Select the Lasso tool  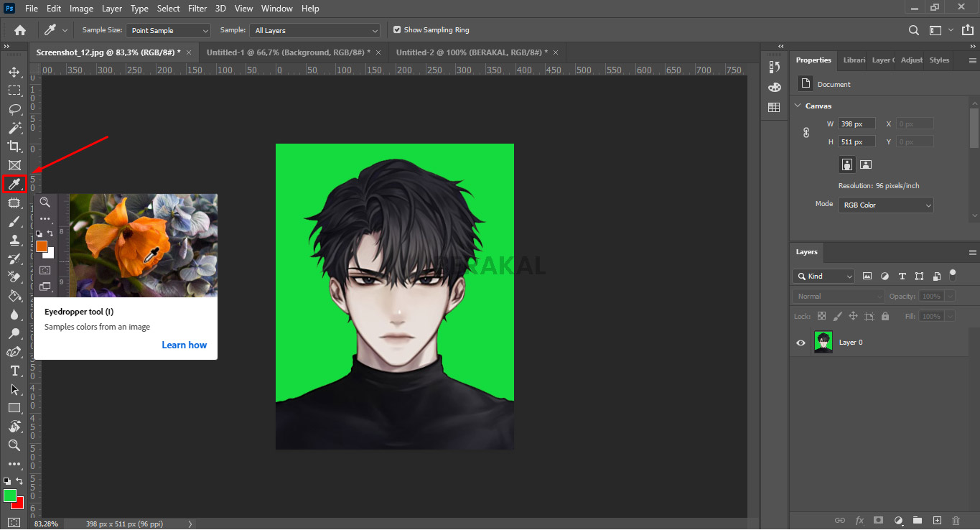14,109
